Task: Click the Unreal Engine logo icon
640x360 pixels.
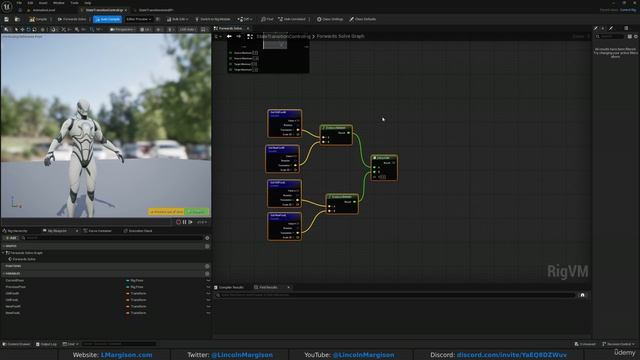Action: coord(7,6)
